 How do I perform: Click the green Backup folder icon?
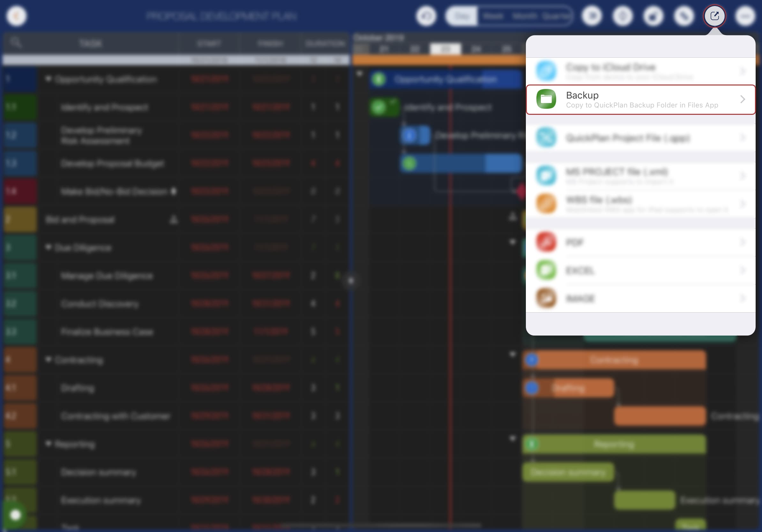point(546,99)
